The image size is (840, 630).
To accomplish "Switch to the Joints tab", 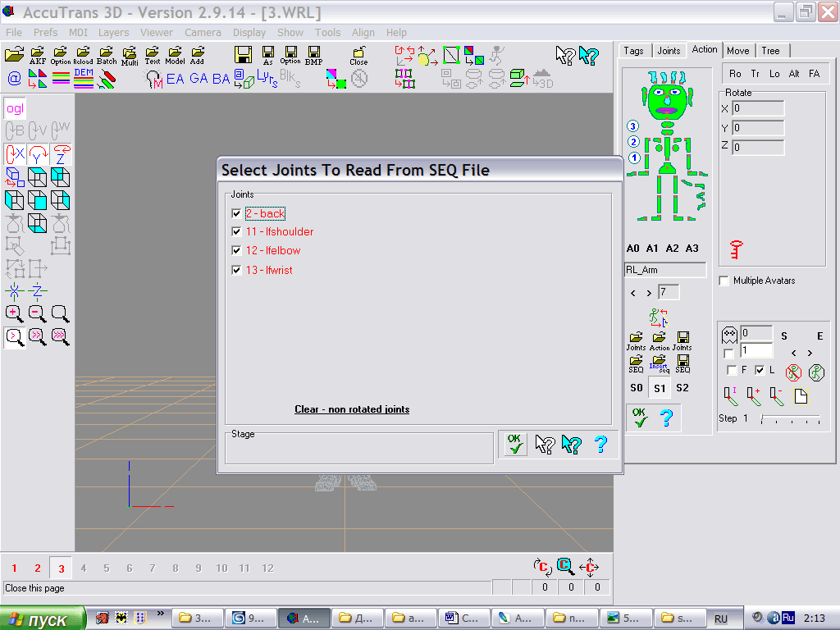I will pyautogui.click(x=669, y=50).
